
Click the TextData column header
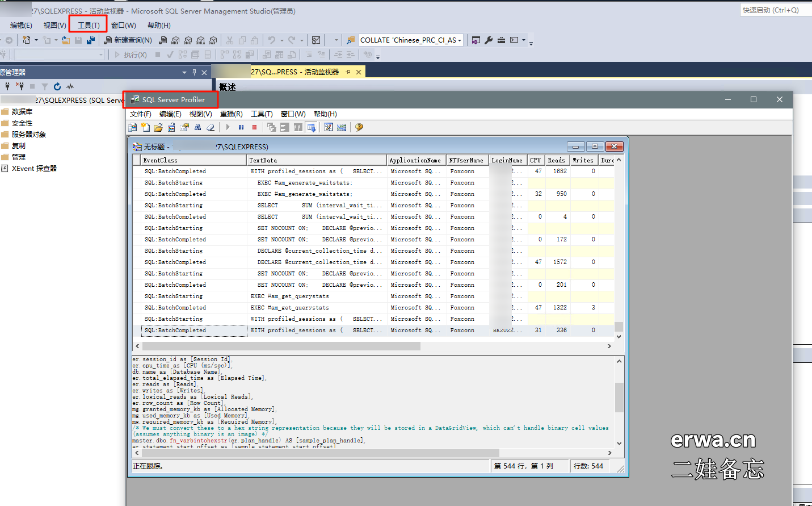tap(317, 160)
